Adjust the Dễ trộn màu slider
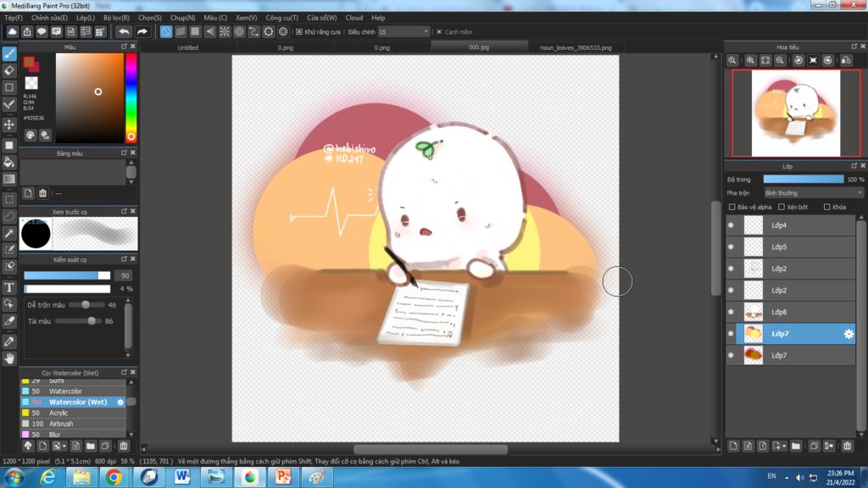868x488 pixels. (86, 305)
